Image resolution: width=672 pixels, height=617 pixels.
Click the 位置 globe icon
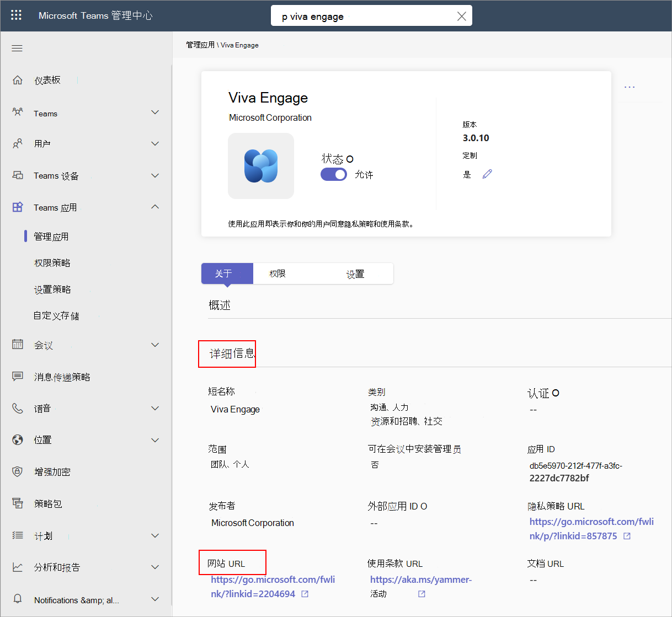18,439
